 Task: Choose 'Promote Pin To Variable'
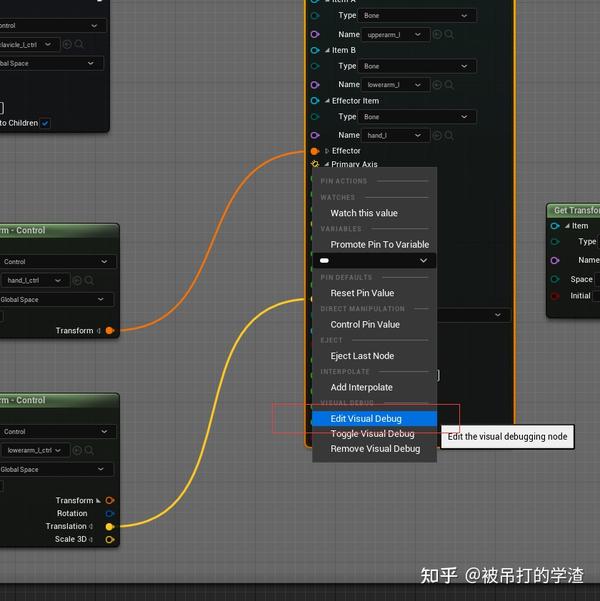pyautogui.click(x=375, y=245)
